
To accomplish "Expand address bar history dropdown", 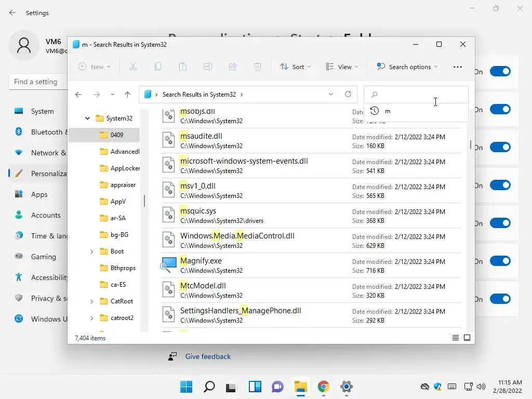I will pyautogui.click(x=331, y=94).
